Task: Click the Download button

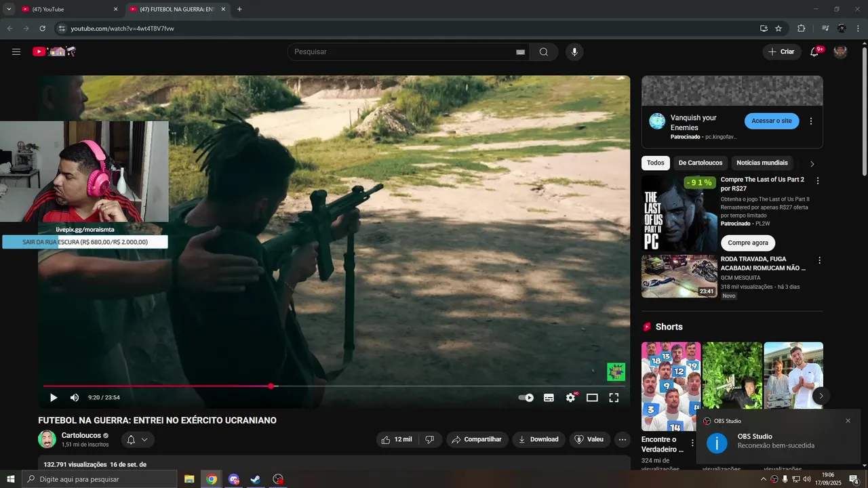Action: pyautogui.click(x=538, y=439)
